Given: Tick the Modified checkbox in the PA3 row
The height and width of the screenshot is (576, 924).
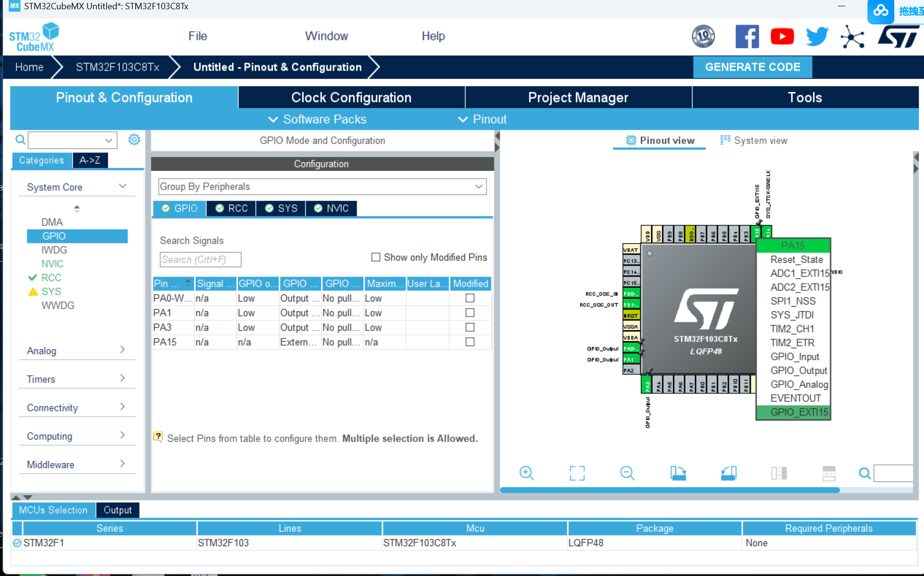Looking at the screenshot, I should pyautogui.click(x=470, y=327).
